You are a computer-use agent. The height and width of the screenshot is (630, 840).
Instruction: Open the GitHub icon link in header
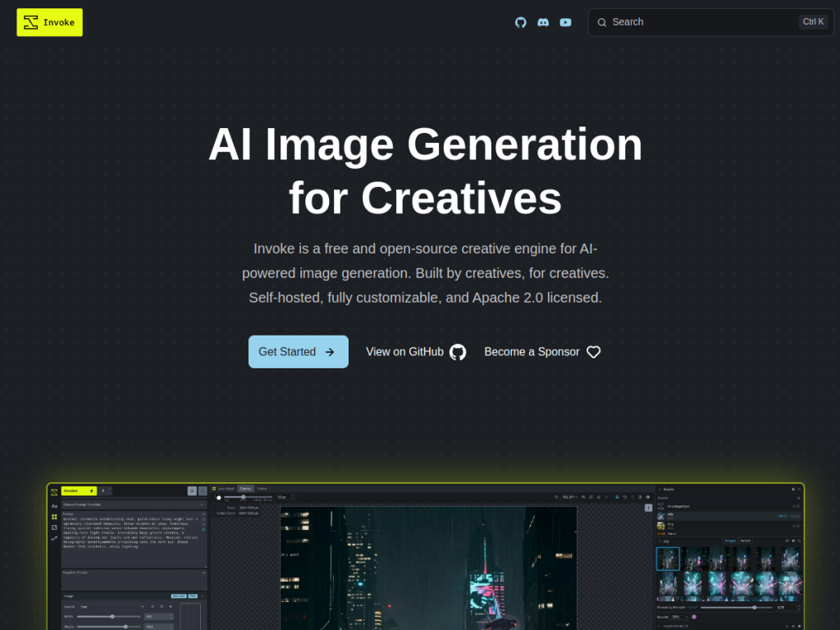(521, 22)
